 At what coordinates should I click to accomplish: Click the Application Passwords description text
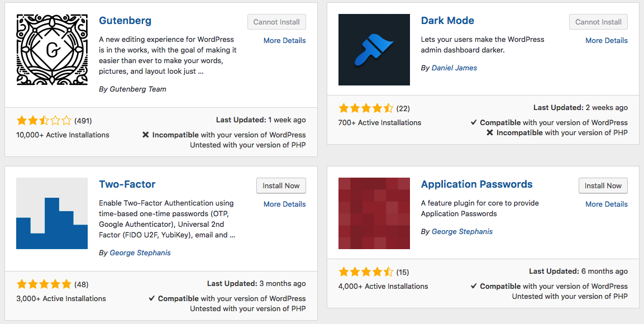point(480,208)
